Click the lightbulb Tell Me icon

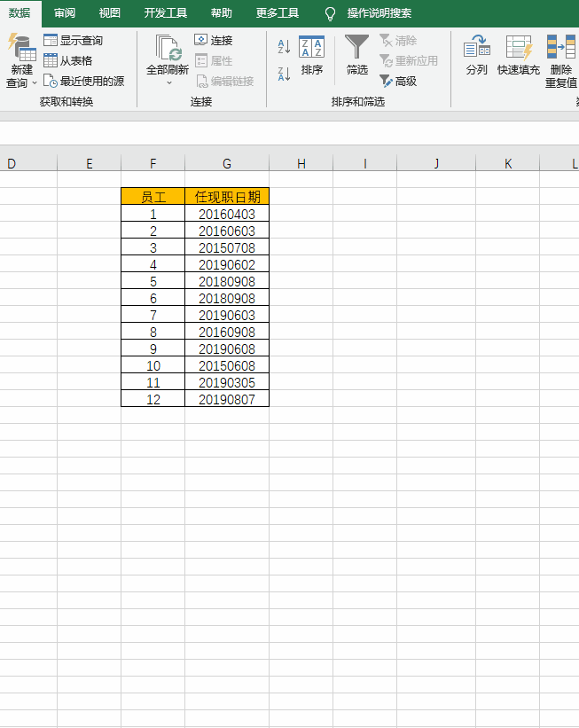point(330,14)
